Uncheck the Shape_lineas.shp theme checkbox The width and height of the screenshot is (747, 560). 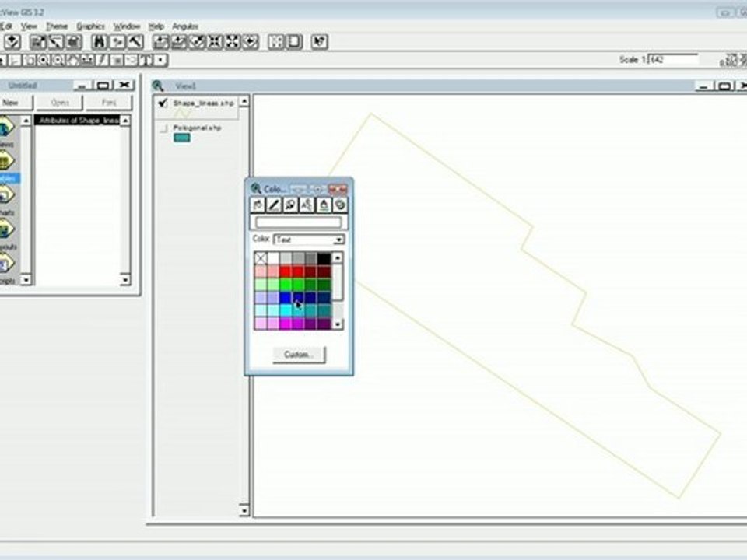pyautogui.click(x=163, y=103)
